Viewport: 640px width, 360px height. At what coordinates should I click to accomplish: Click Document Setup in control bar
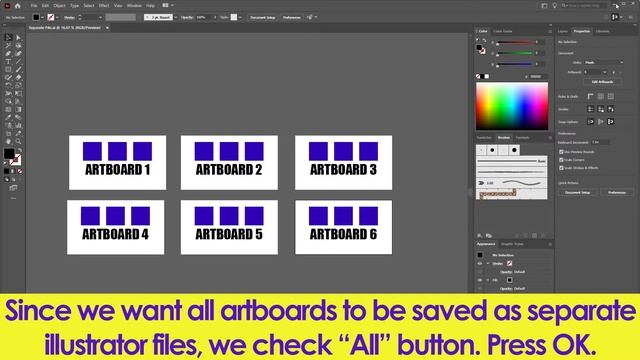[x=263, y=18]
